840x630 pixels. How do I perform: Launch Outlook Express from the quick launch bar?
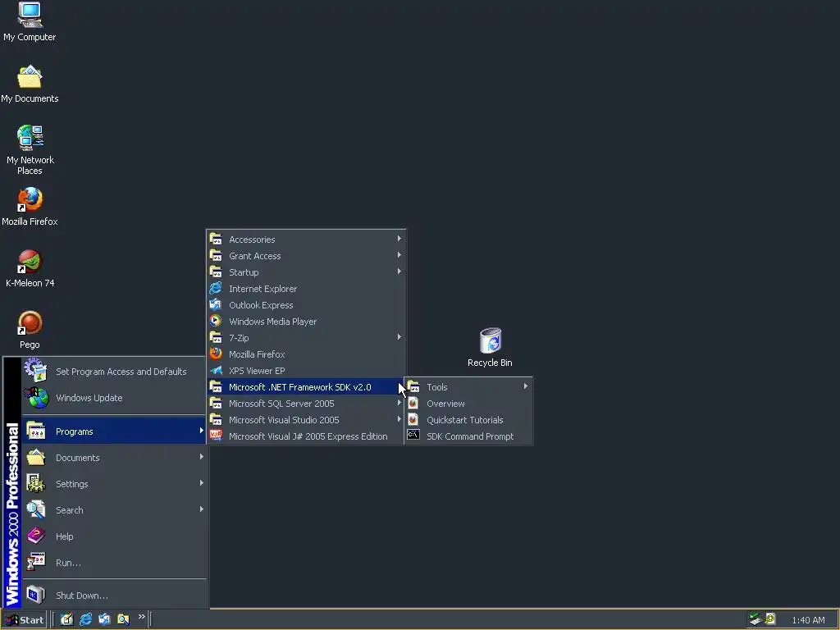104,619
